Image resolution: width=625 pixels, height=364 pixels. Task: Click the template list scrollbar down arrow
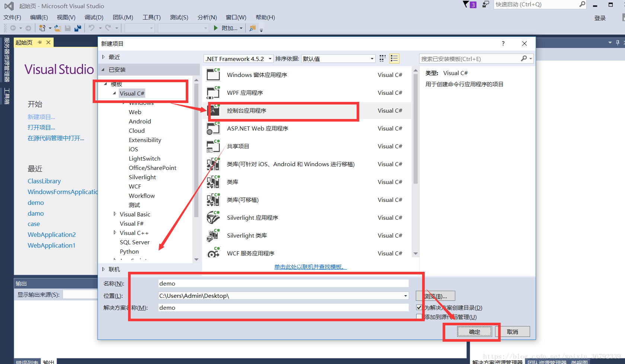click(x=415, y=254)
